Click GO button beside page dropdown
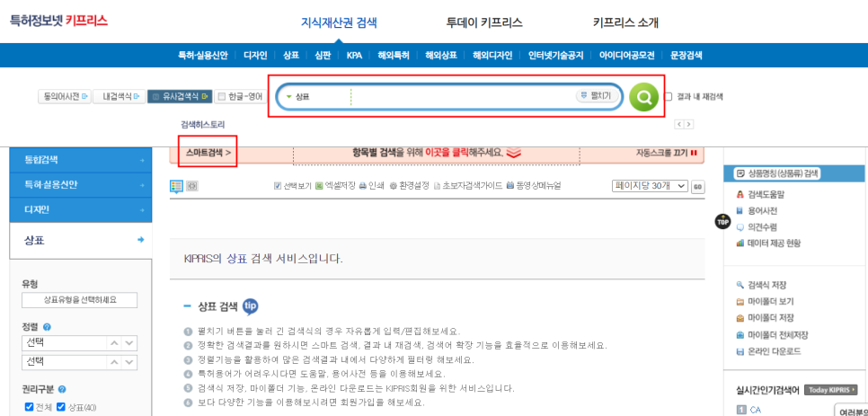Viewport: 868px width, 416px height. click(697, 186)
